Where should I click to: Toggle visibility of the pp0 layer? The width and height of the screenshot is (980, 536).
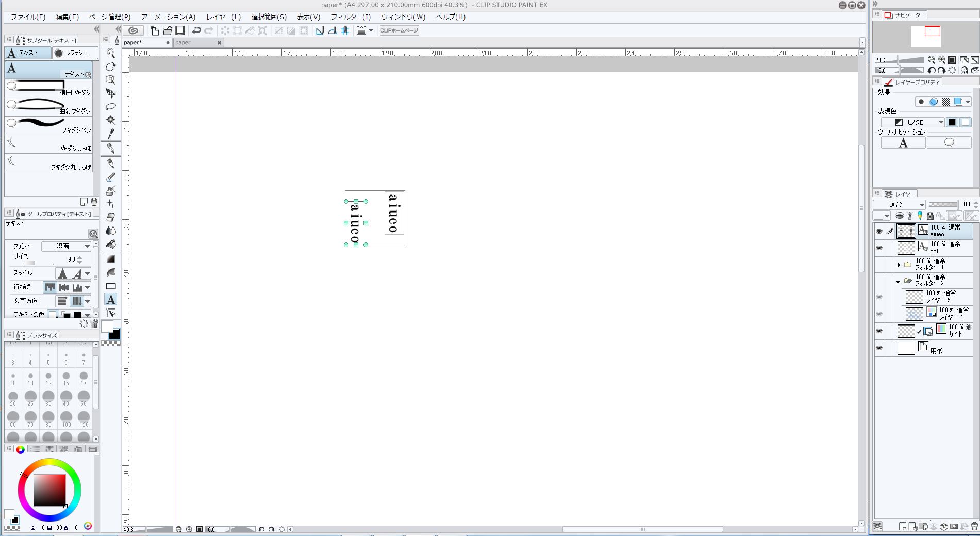[879, 248]
